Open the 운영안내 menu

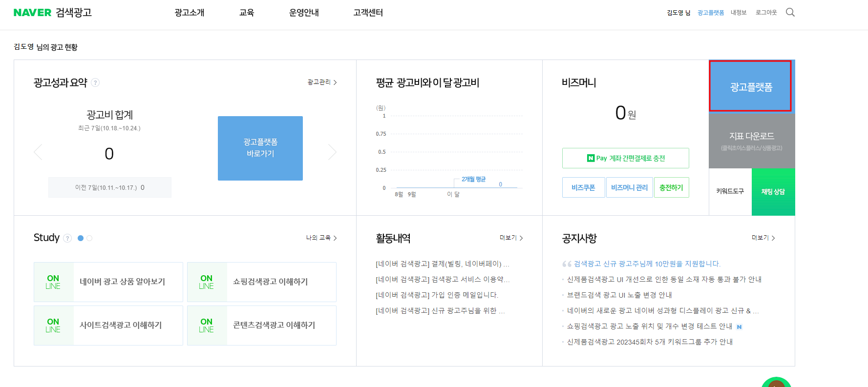[304, 13]
